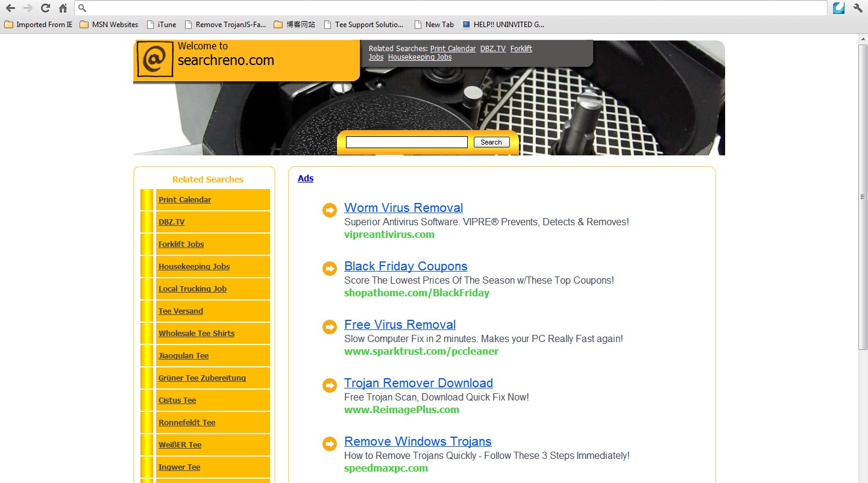The image size is (868, 483).
Task: Select Ingwer Tee in sidebar
Action: [179, 467]
